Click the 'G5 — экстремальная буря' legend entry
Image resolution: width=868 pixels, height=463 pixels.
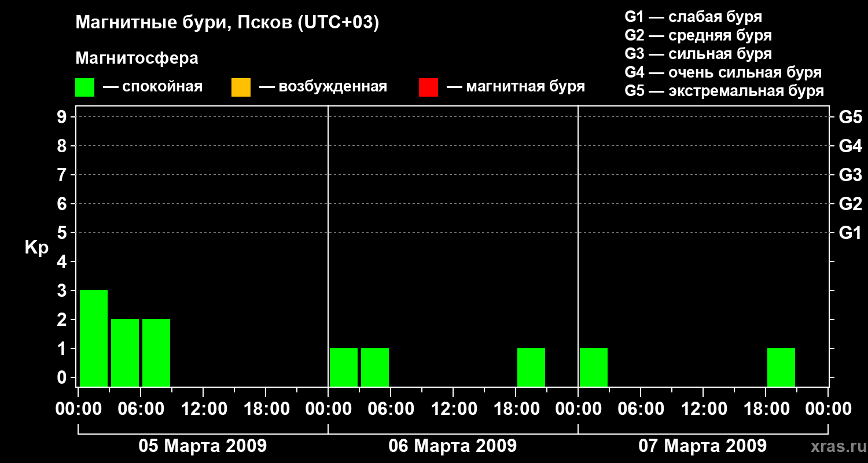[724, 91]
